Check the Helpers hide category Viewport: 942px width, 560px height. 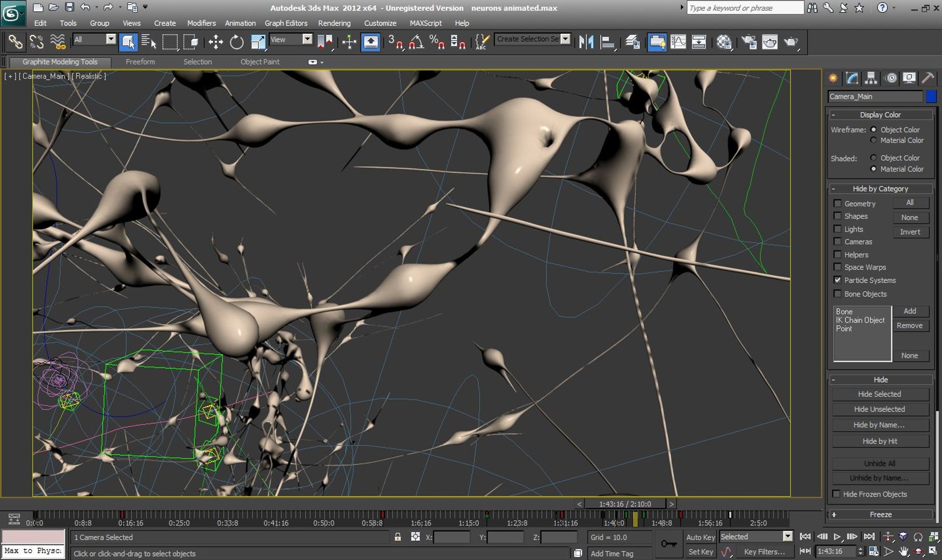coord(837,254)
